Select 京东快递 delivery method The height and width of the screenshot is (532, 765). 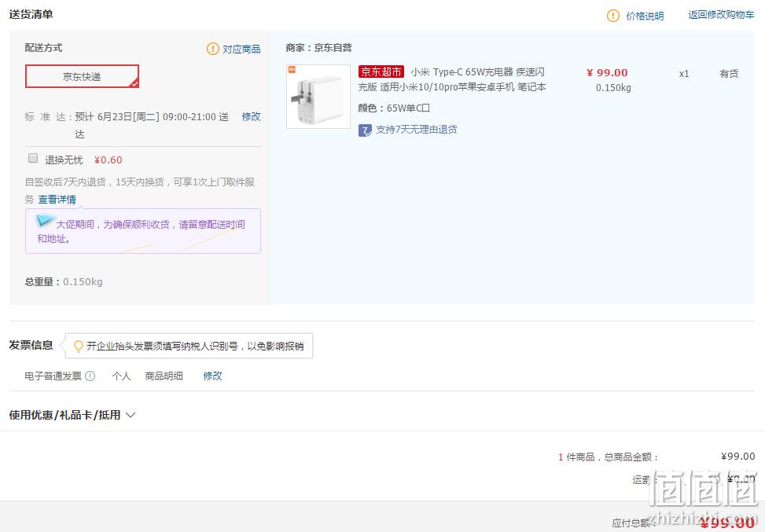click(x=82, y=76)
